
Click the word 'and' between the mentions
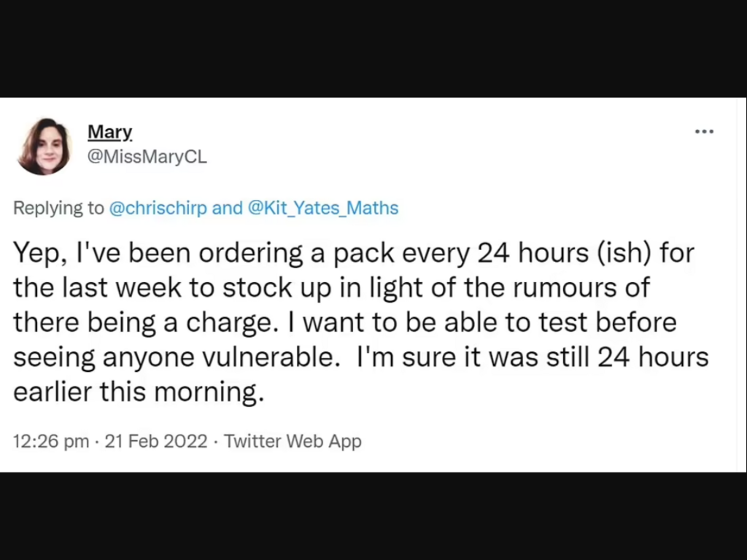(x=228, y=208)
